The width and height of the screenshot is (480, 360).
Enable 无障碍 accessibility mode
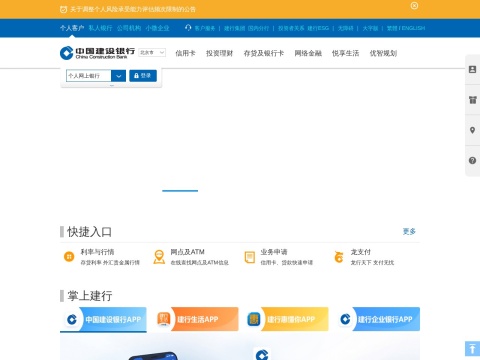click(345, 28)
